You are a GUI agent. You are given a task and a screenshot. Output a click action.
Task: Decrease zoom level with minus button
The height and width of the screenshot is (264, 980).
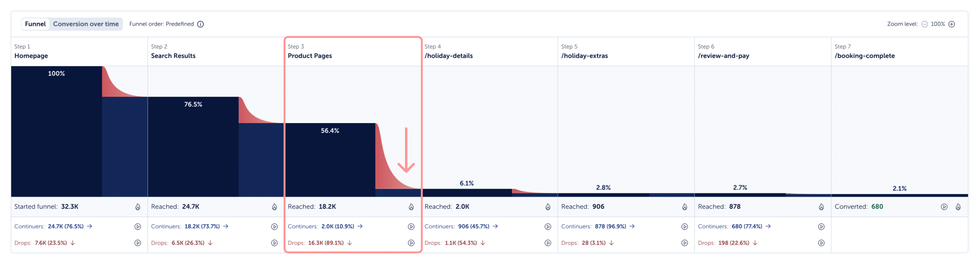(x=924, y=24)
